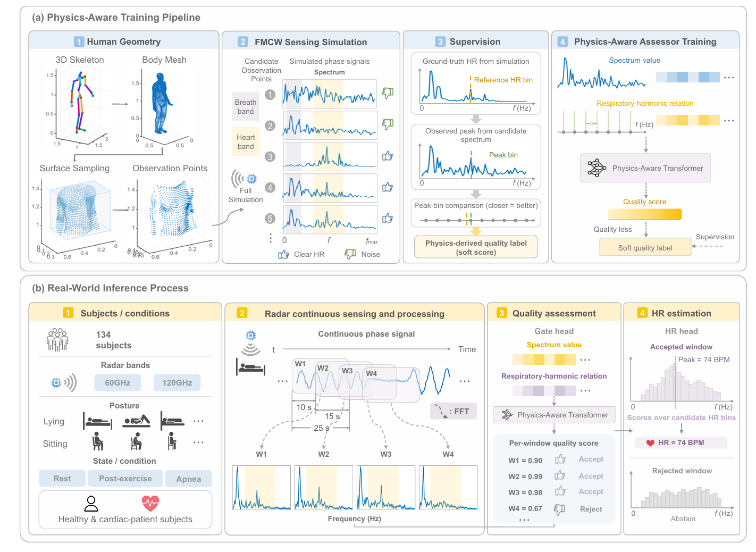Click the "Peak = 74 BPM" label
The image size is (756, 552).
[x=704, y=359]
